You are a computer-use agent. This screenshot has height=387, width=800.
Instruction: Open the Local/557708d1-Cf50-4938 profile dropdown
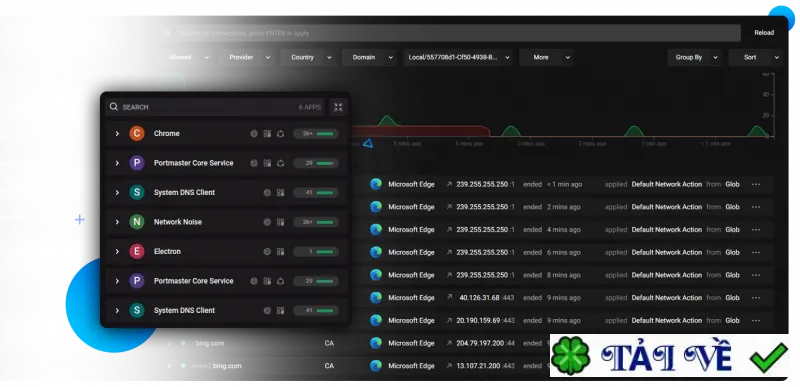[x=458, y=58]
